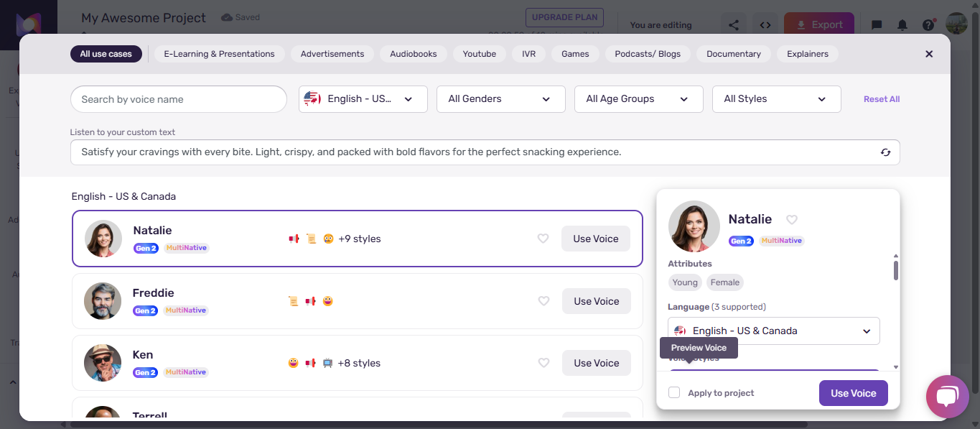Click the heart beside Natalie in detail panel
The height and width of the screenshot is (429, 980).
pyautogui.click(x=792, y=220)
